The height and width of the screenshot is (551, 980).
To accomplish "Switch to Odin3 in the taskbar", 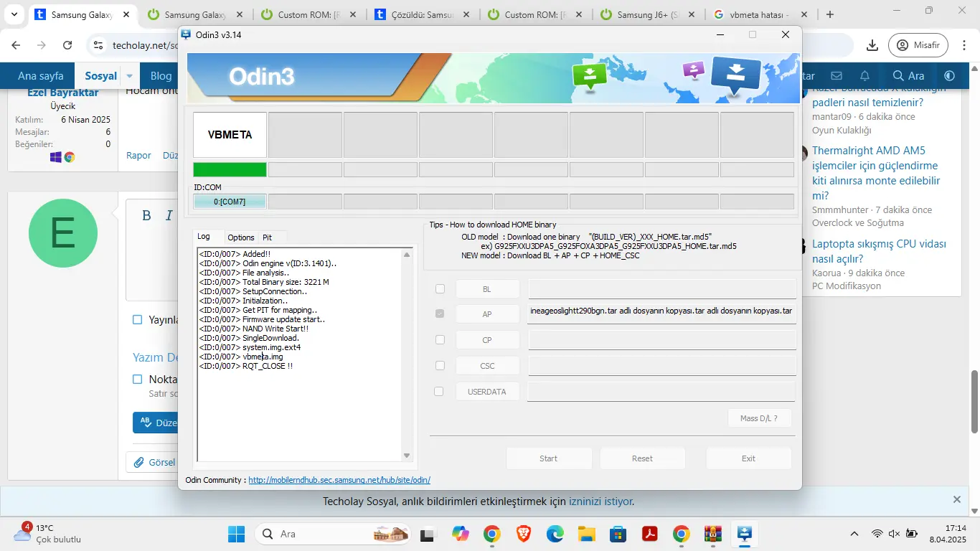I will coord(744,534).
